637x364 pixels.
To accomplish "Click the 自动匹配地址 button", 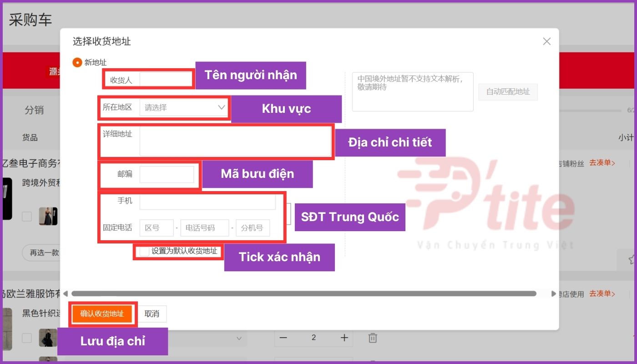I will [x=508, y=92].
